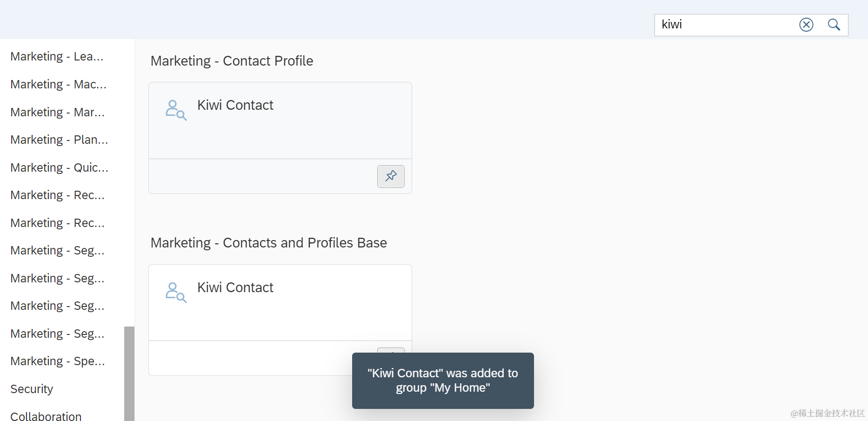Select Marketing - Spe... catalog item
Image resolution: width=868 pixels, height=421 pixels.
57,361
